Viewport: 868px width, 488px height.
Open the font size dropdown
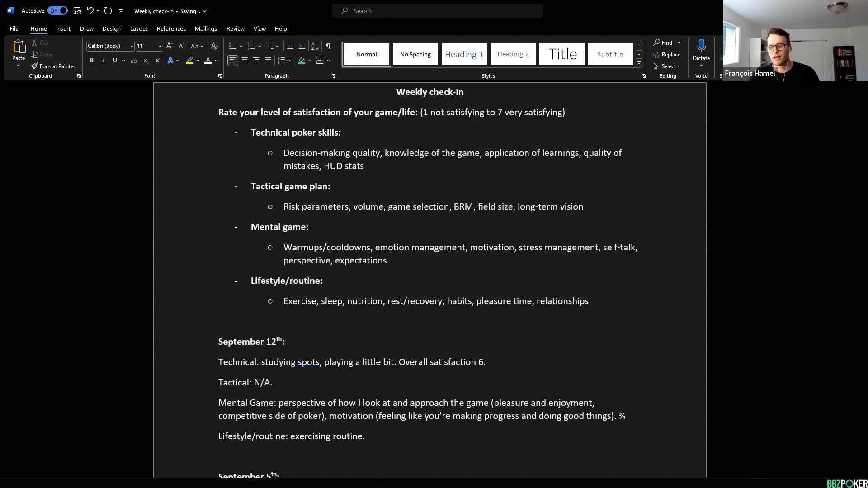[x=159, y=46]
